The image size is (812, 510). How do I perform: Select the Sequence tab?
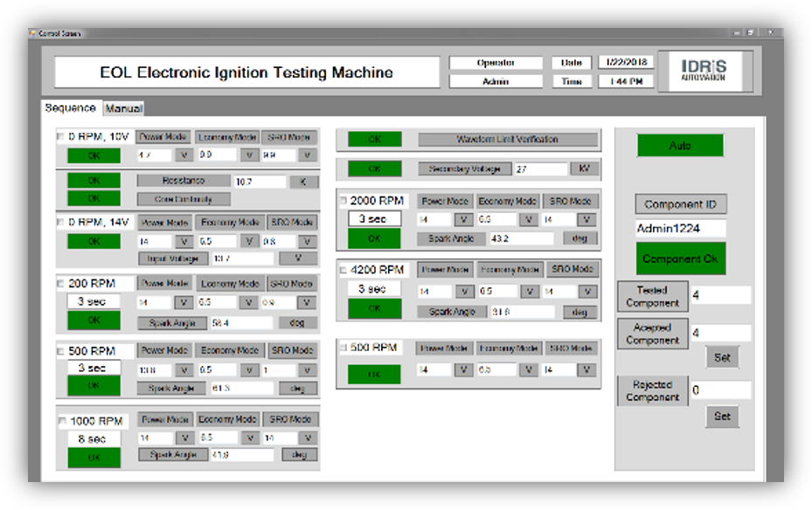[x=71, y=107]
